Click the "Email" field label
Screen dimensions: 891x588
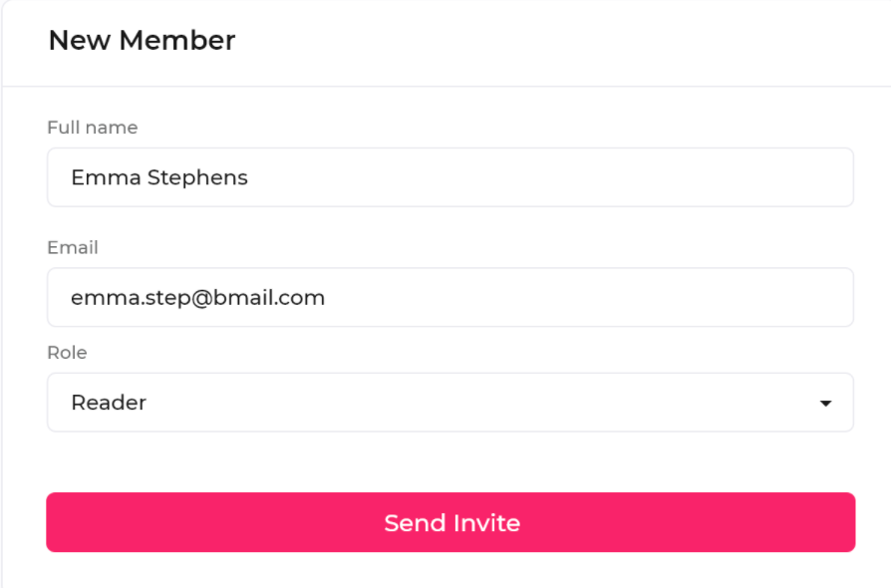pos(73,247)
